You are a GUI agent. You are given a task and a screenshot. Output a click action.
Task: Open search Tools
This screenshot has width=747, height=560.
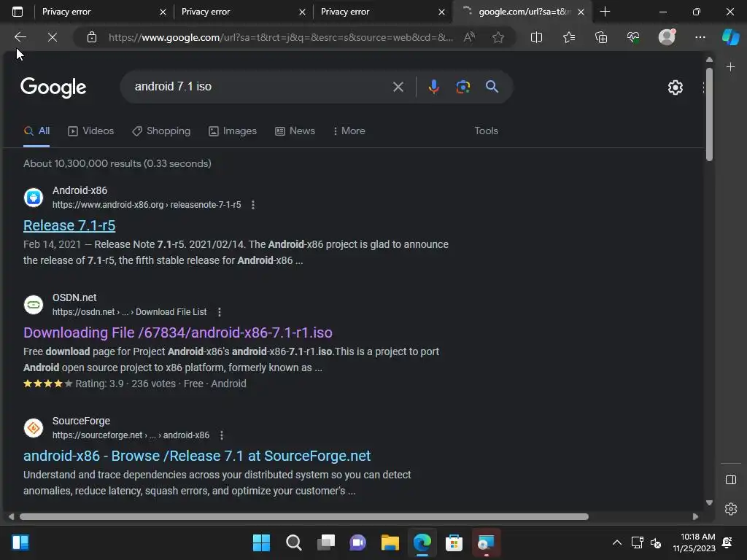(486, 131)
